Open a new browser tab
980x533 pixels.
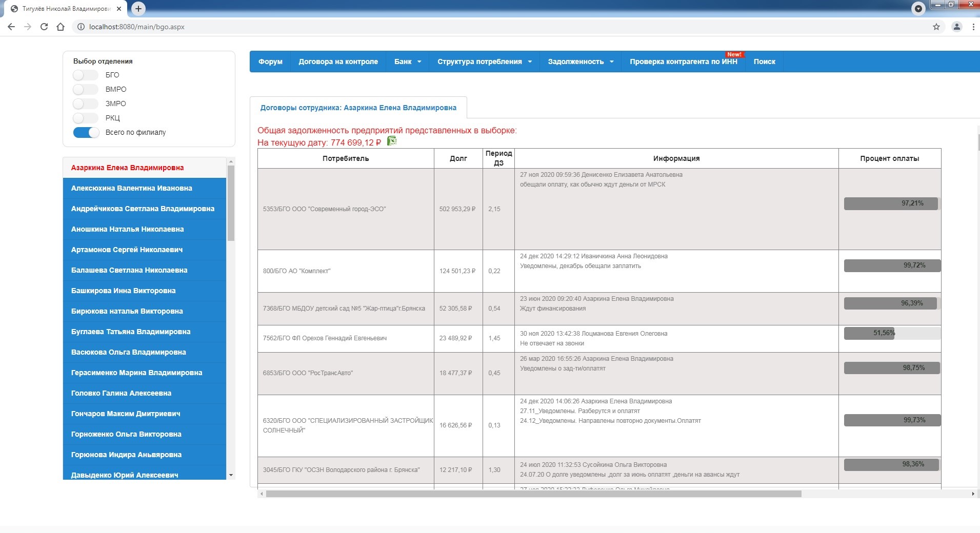click(138, 9)
